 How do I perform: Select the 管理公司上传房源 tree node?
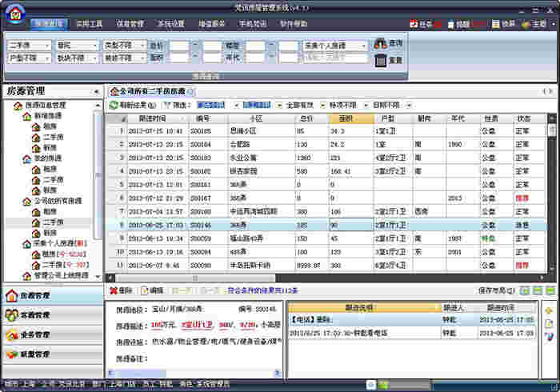tap(61, 276)
